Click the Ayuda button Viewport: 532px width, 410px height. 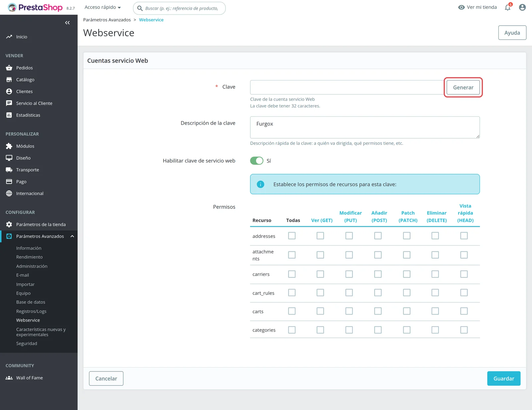[x=512, y=33]
